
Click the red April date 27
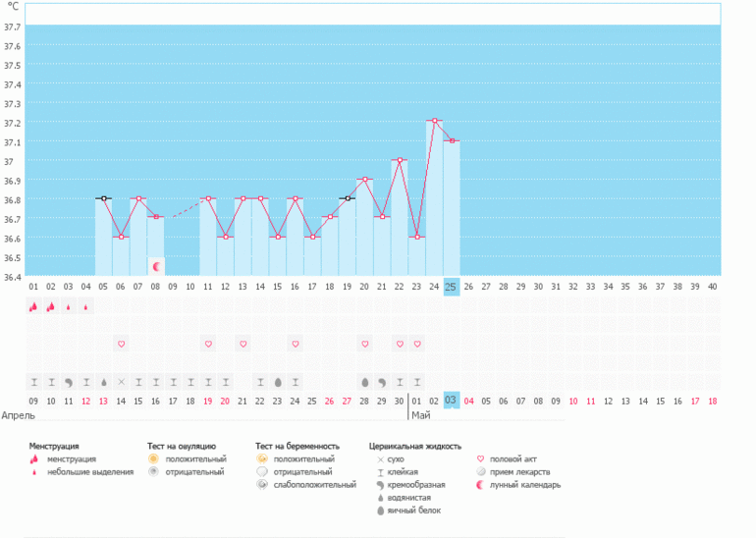[x=347, y=402]
